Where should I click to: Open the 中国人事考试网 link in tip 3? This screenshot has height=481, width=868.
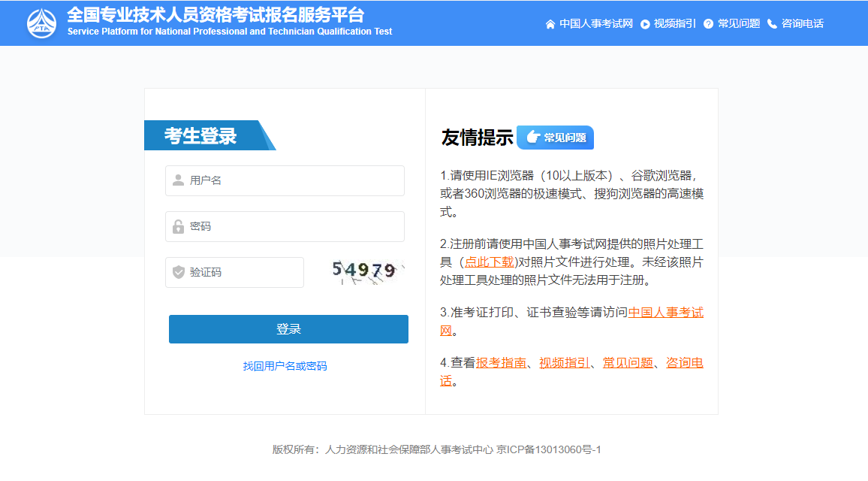665,312
